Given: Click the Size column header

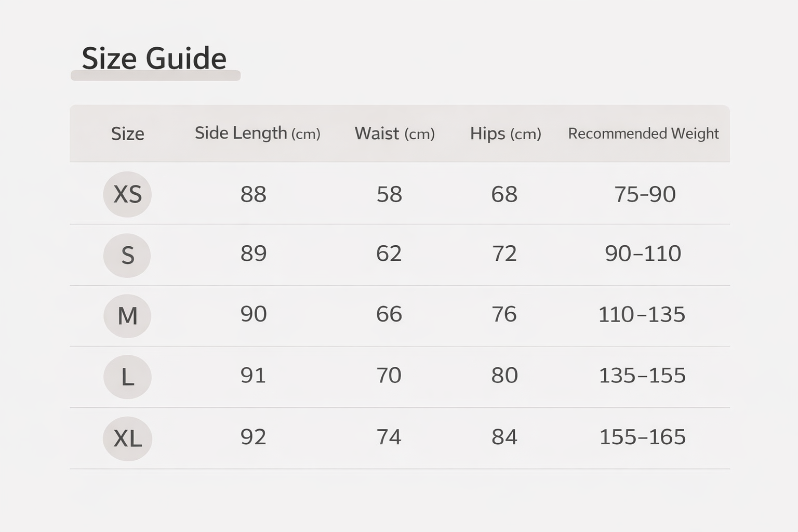Looking at the screenshot, I should (127, 134).
